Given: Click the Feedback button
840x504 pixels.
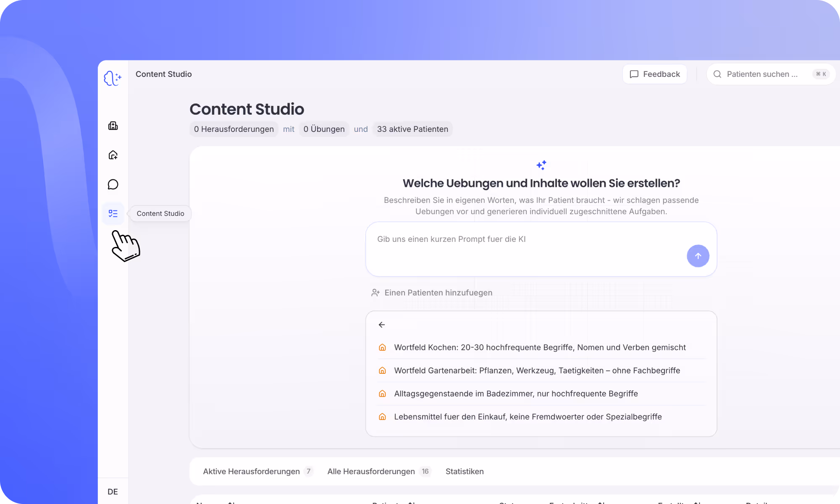Looking at the screenshot, I should coord(654,74).
